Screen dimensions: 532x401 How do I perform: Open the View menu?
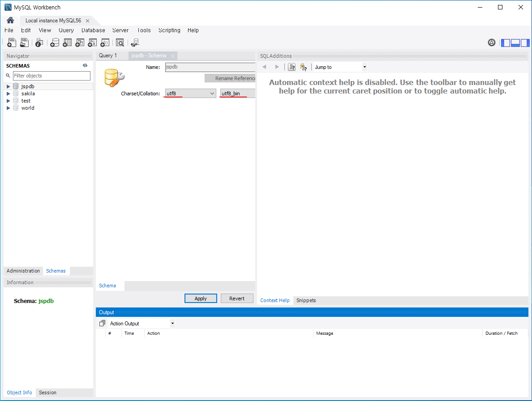tap(45, 30)
